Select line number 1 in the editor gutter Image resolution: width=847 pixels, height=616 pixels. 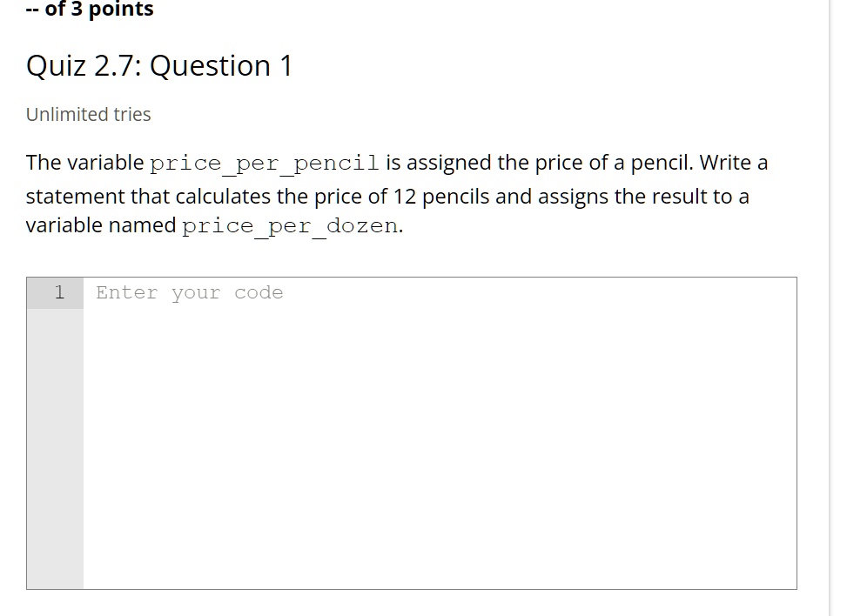59,292
